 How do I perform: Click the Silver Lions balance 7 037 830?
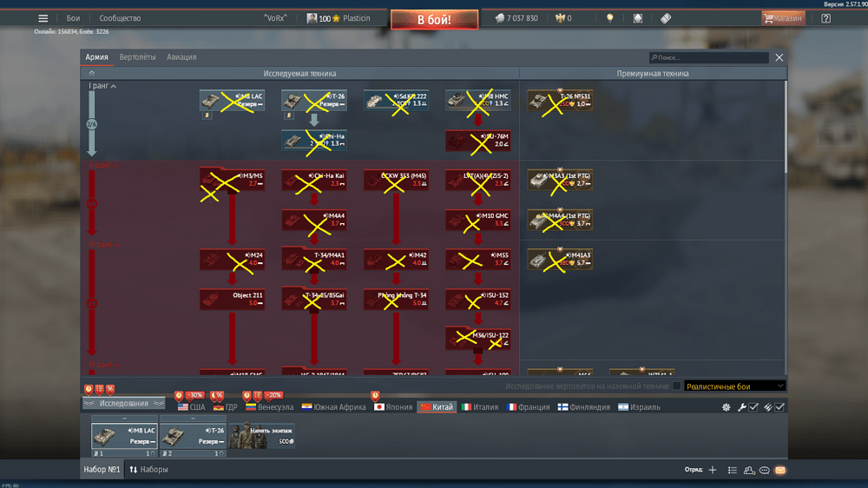click(x=516, y=18)
